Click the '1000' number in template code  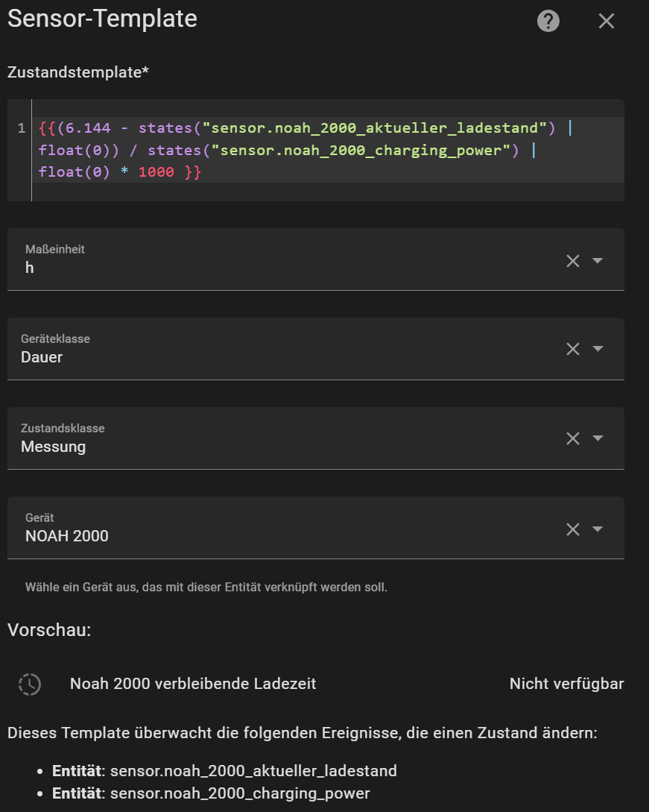[156, 172]
